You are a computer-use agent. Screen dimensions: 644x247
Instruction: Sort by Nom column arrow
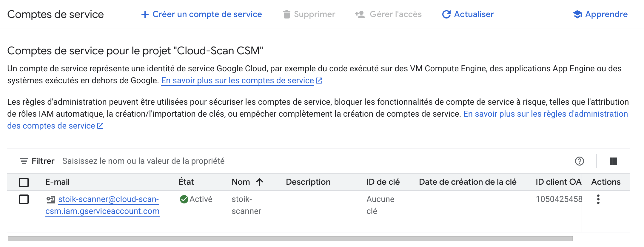coord(260,182)
